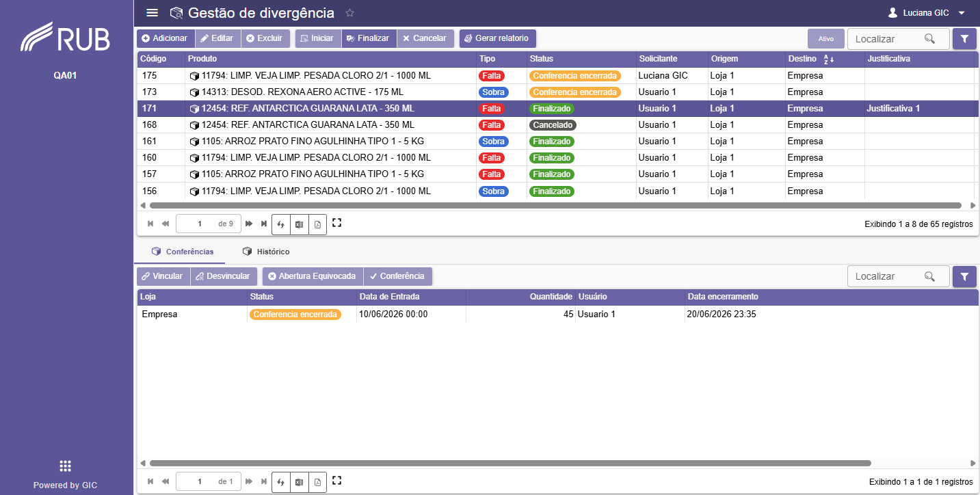Switch to the Histórico tab
Screen dimensions: 980x495
(x=266, y=252)
